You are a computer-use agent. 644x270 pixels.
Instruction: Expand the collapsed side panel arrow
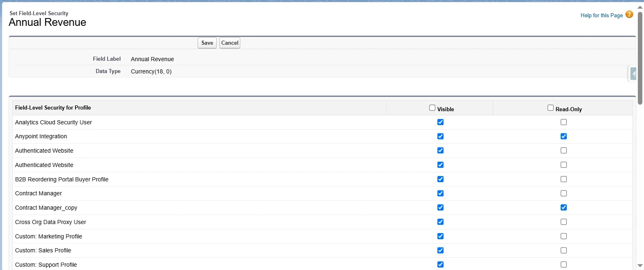point(633,74)
